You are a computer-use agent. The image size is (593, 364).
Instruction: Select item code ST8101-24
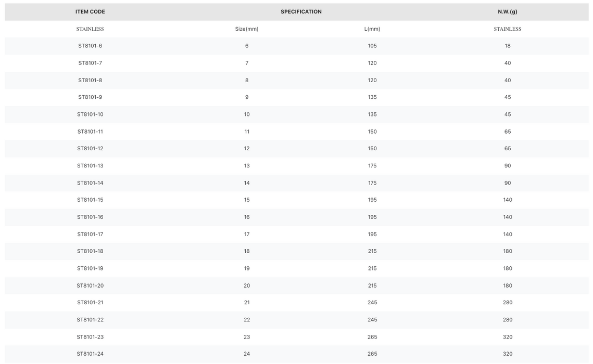[90, 354]
